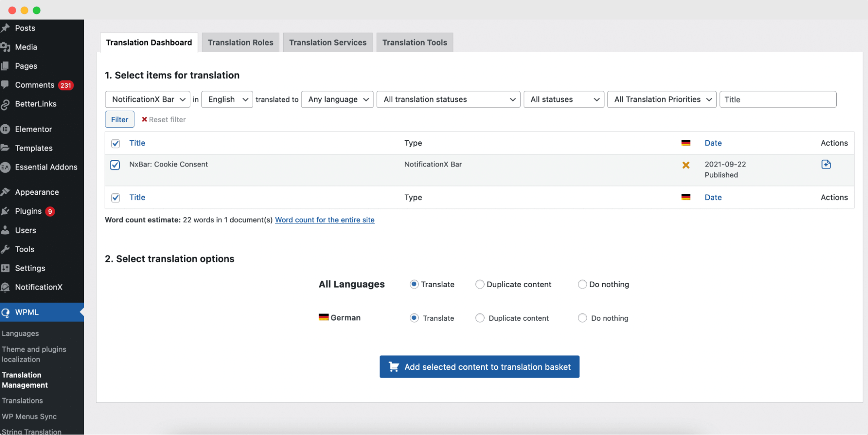
Task: Open Translation Management submenu item
Action: click(x=25, y=380)
